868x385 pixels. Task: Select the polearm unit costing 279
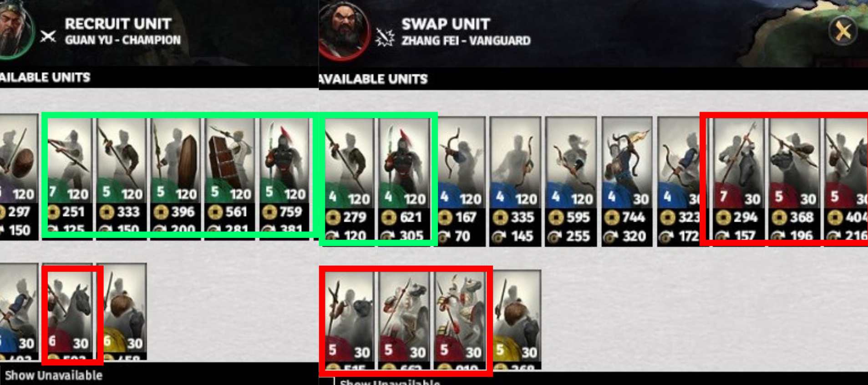(349, 180)
